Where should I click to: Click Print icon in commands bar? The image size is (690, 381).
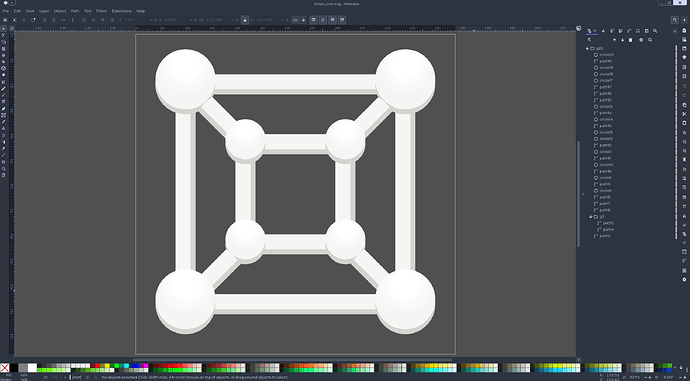684,57
